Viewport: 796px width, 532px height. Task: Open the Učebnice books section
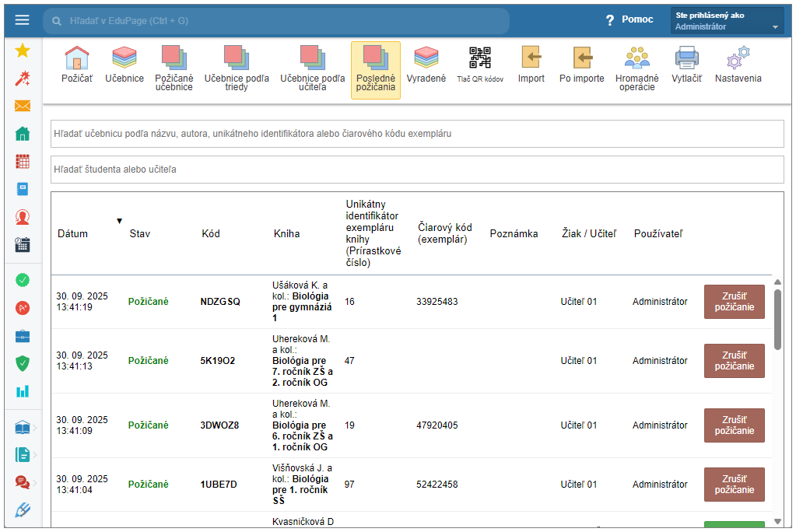pos(124,59)
